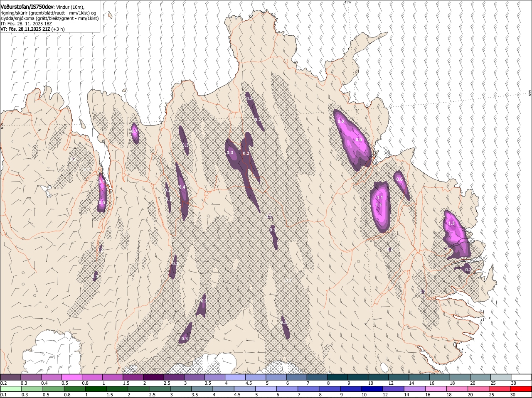Click upper legend swatch starting at 0.8
Screen dimensions: 532x398
coord(92,377)
